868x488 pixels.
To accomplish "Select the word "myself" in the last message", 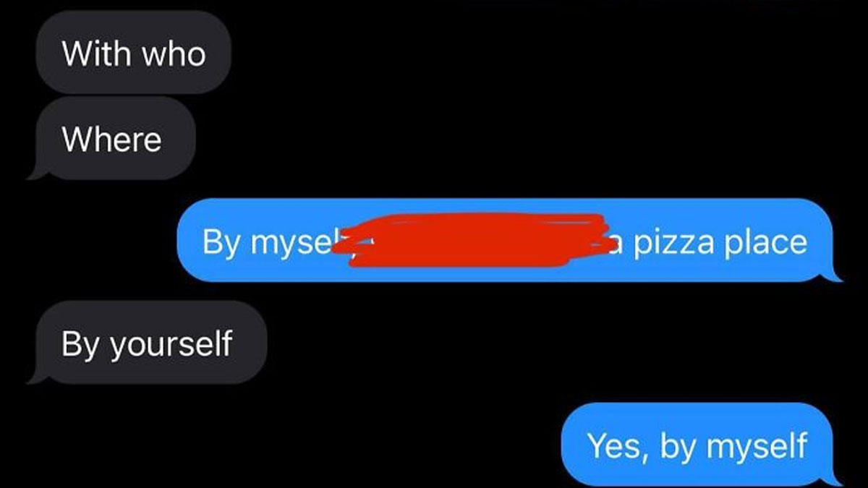I will coord(757,445).
